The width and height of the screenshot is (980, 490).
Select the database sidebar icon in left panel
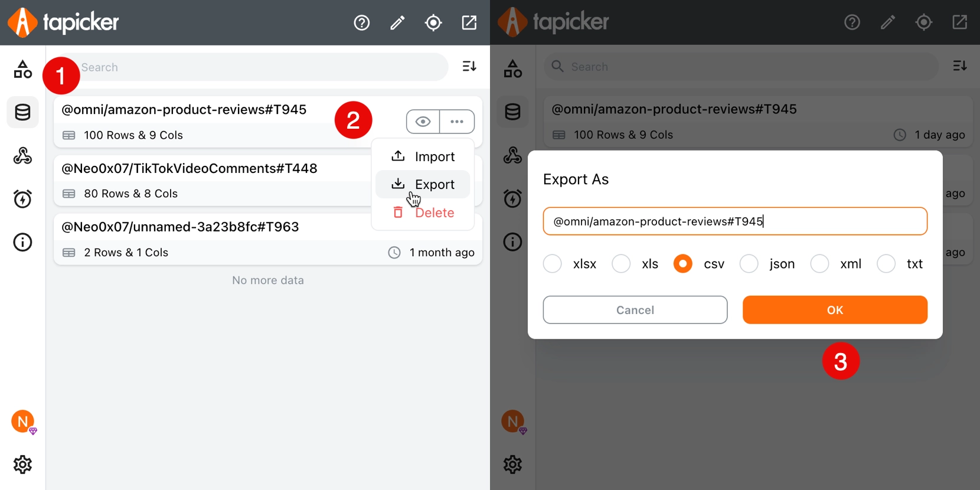coord(22,112)
